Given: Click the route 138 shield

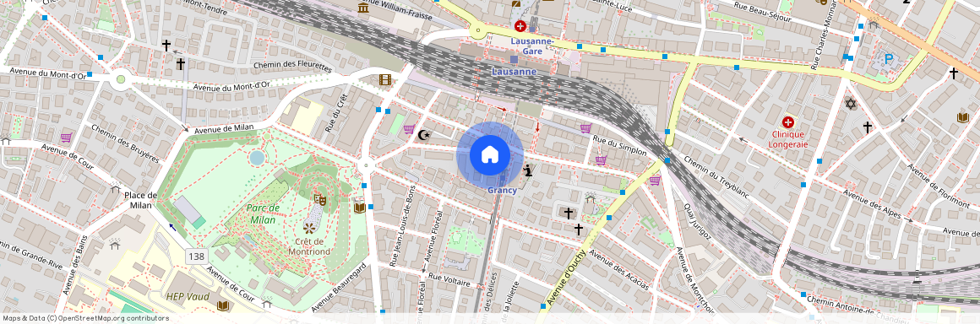Looking at the screenshot, I should pos(196,256).
